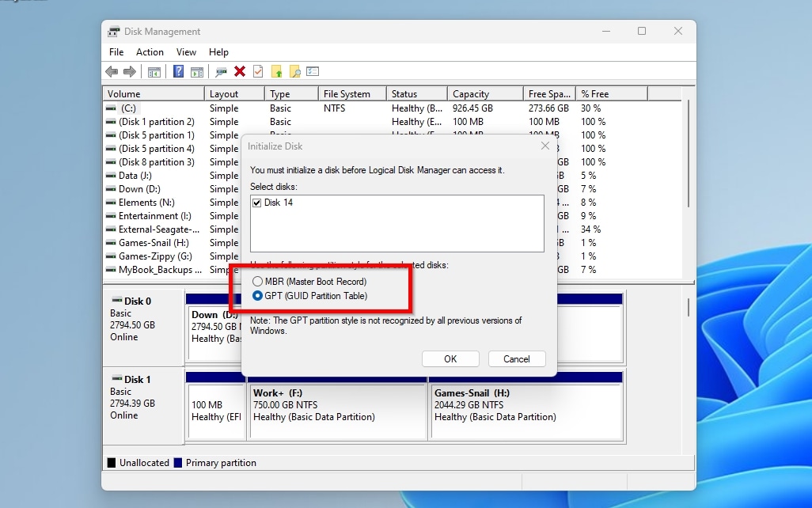Click the Disk 14 entry in Select disks
Screen dimensions: 812x508
[x=279, y=203]
